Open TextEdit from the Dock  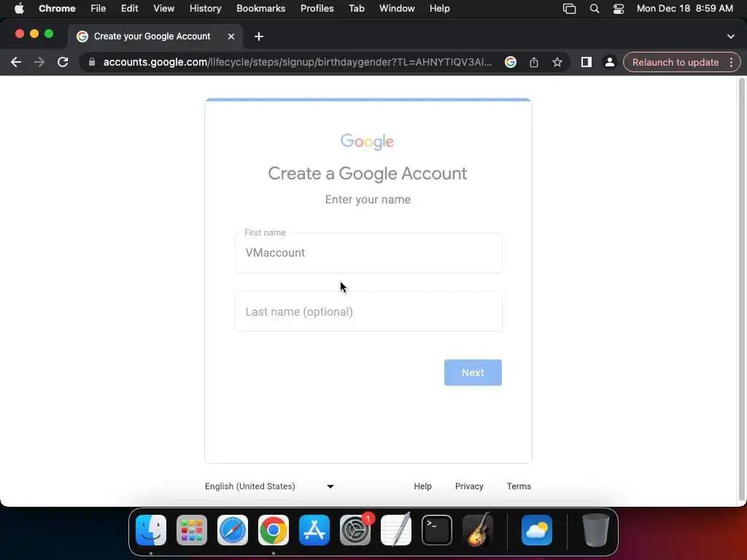pos(396,530)
